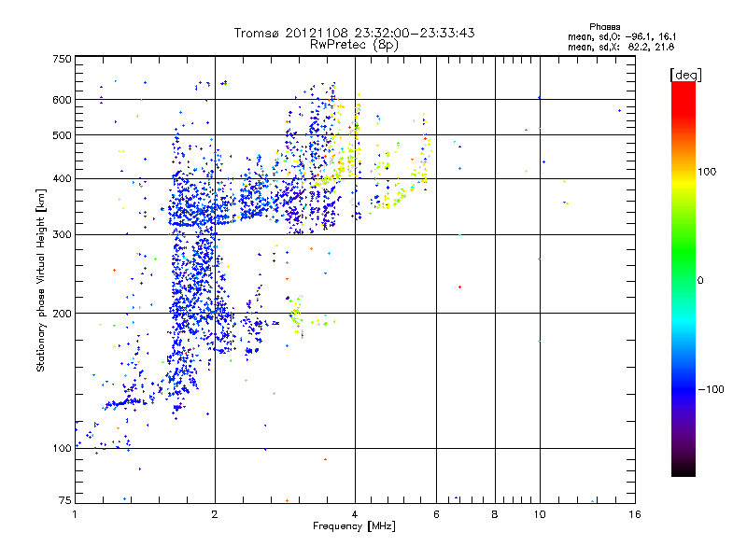This screenshot has width=747, height=560.
Task: Click the x-axis tick label '16'
Action: (635, 514)
